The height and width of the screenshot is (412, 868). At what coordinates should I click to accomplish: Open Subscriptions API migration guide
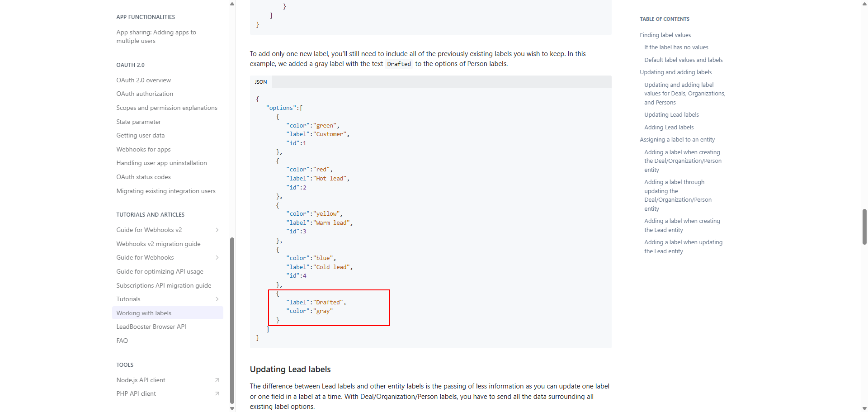pos(164,285)
